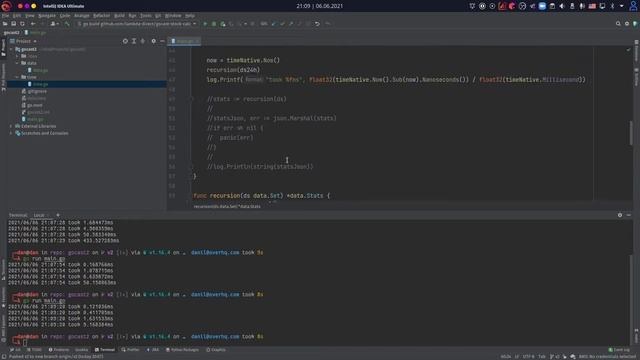Open the Problems tool window button
The image size is (640, 360).
point(59,350)
